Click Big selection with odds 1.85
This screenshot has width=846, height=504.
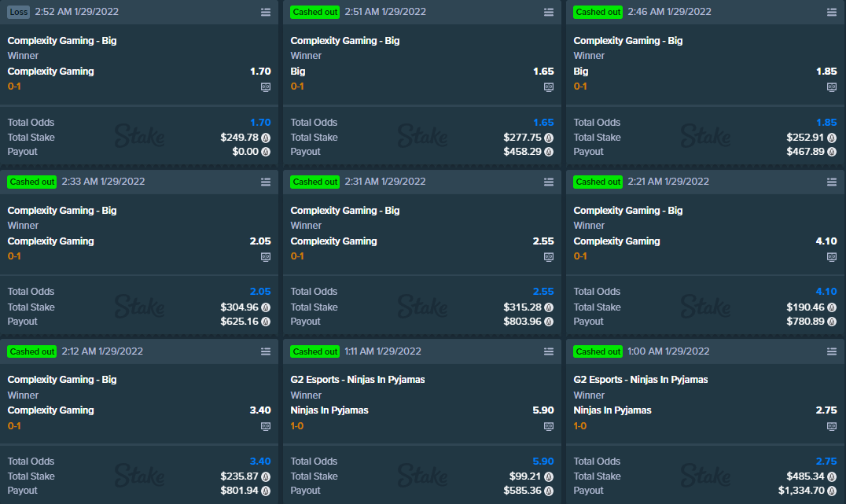(x=581, y=72)
